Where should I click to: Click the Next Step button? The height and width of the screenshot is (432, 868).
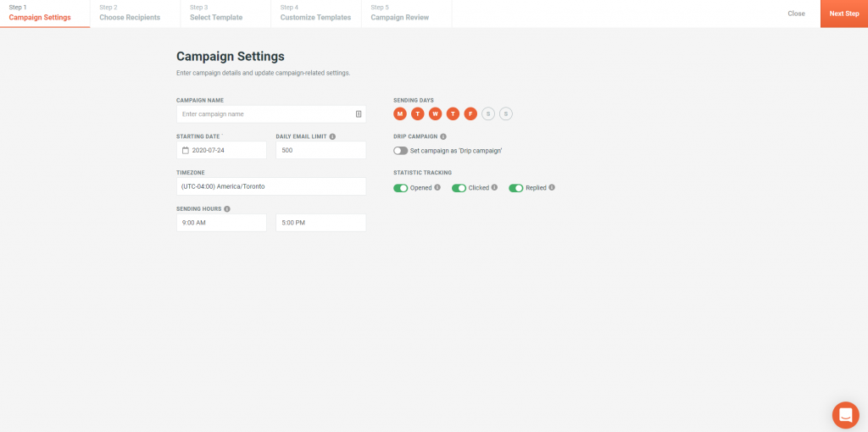click(x=844, y=14)
